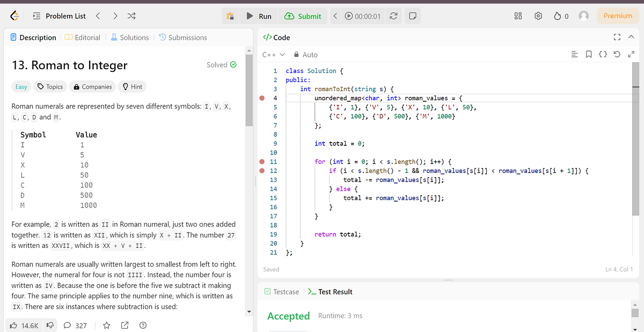
Task: Switch to the Solutions tab
Action: (x=130, y=38)
